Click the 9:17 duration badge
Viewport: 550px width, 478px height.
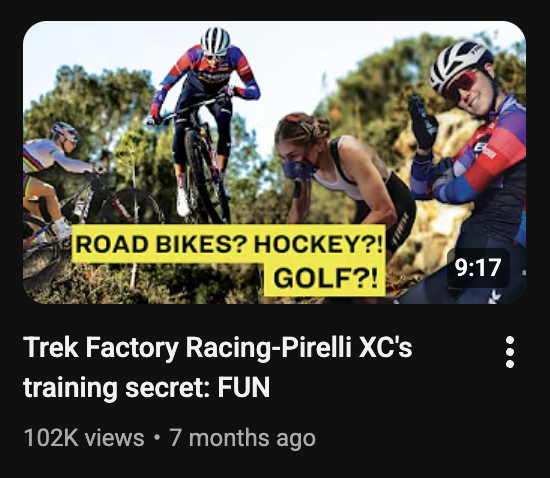point(478,268)
